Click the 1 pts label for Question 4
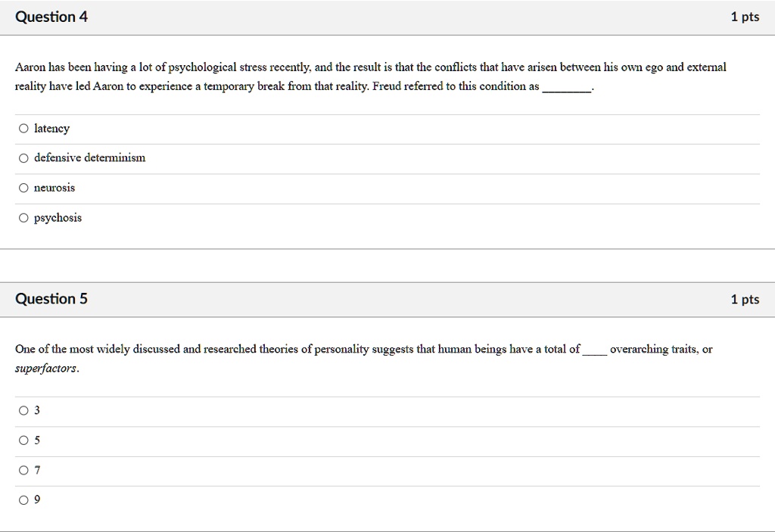This screenshot has width=775, height=532. tap(746, 16)
